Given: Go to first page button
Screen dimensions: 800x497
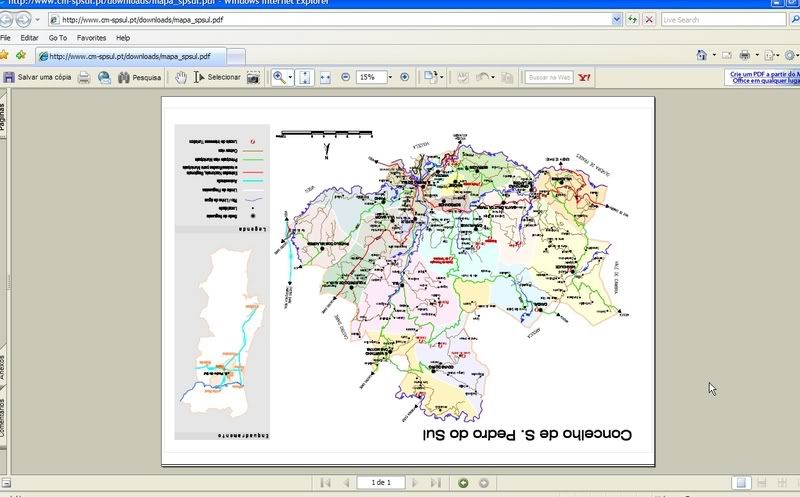Looking at the screenshot, I should coord(326,483).
